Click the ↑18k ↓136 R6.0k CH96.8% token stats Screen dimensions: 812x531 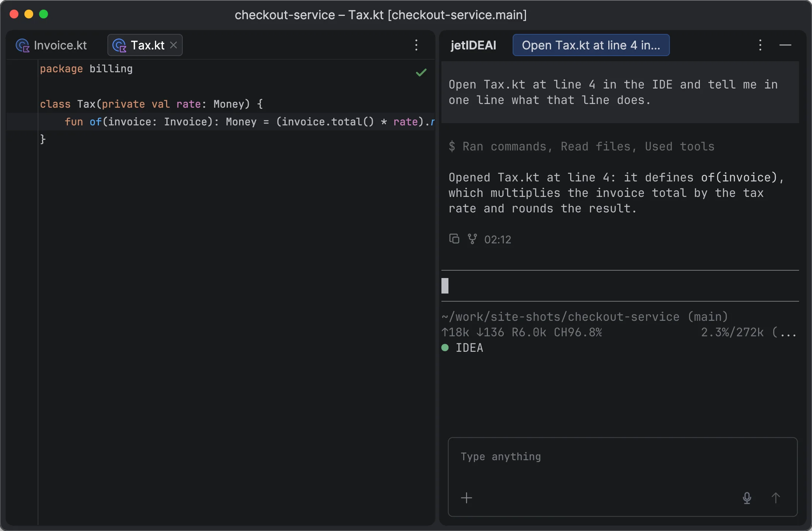tap(522, 332)
